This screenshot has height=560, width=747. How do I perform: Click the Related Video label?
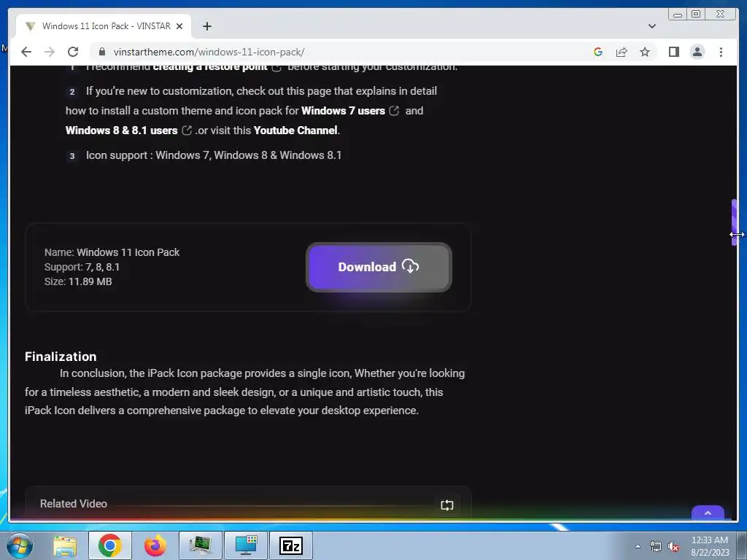click(x=74, y=504)
